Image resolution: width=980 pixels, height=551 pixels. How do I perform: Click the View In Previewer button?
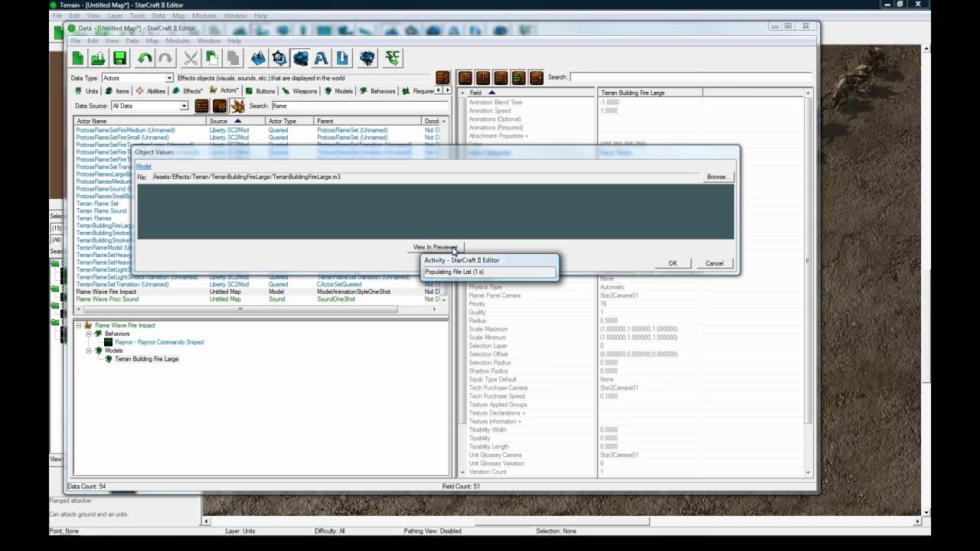[x=435, y=247]
